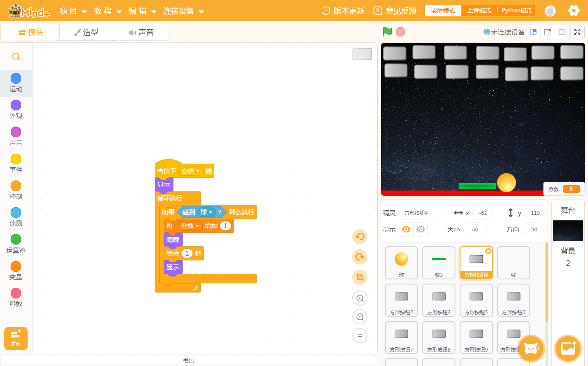This screenshot has width=588, height=366.
Task: Hide sprite with crossed eye icon
Action: pyautogui.click(x=421, y=229)
